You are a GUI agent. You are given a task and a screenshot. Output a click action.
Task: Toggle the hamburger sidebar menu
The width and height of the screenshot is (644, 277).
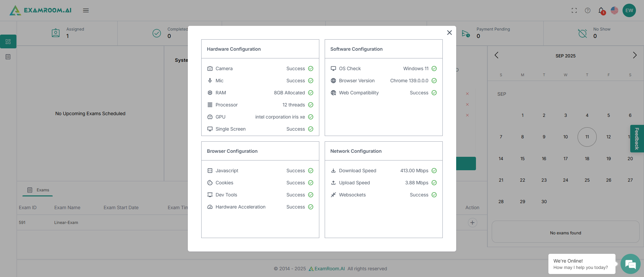[86, 10]
